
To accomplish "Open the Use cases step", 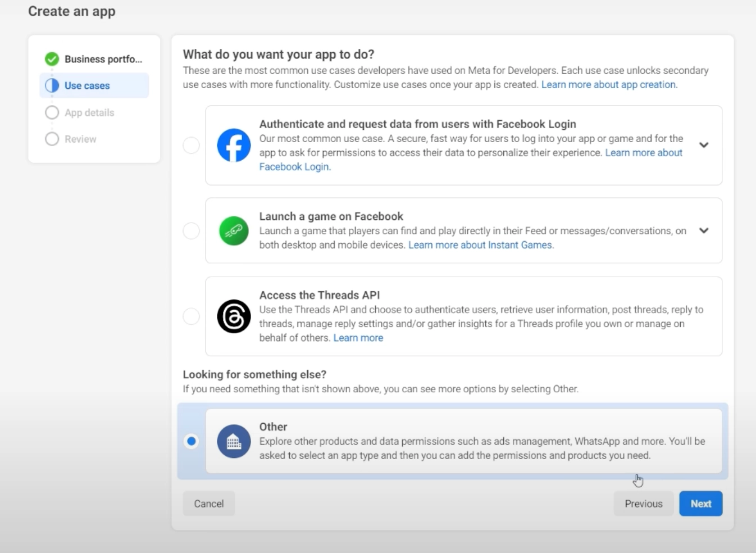I will click(94, 85).
